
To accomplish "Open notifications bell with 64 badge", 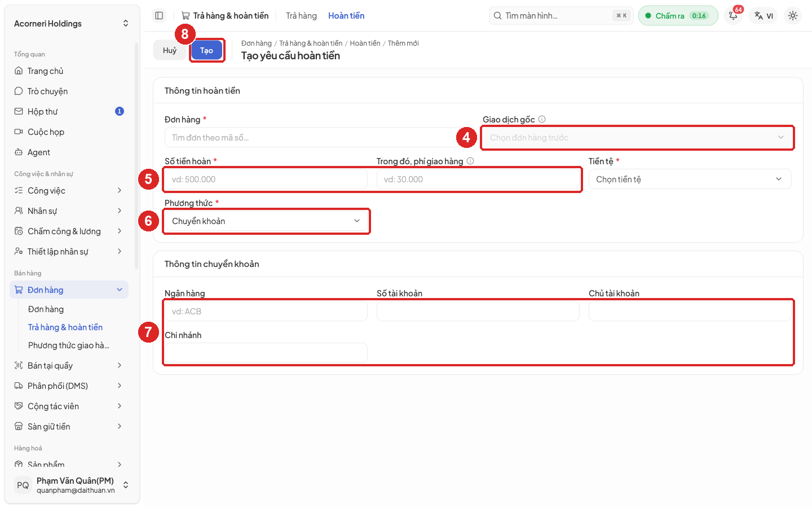I will (x=733, y=16).
